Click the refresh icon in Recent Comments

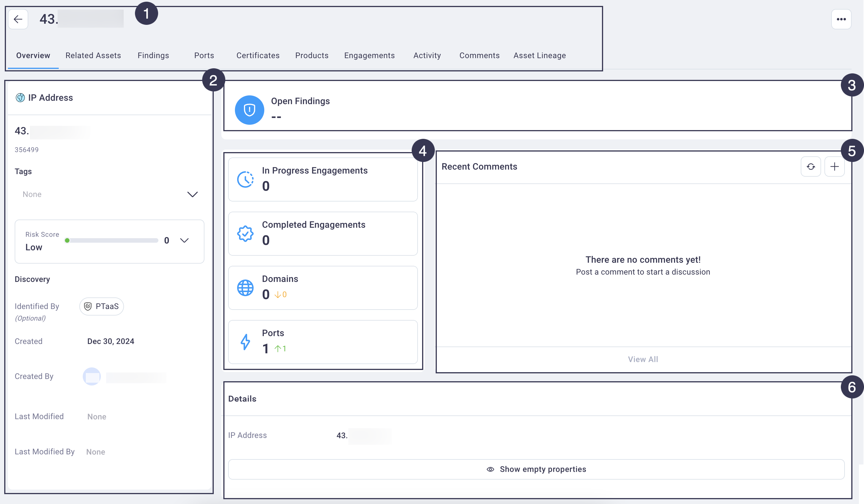coord(811,167)
